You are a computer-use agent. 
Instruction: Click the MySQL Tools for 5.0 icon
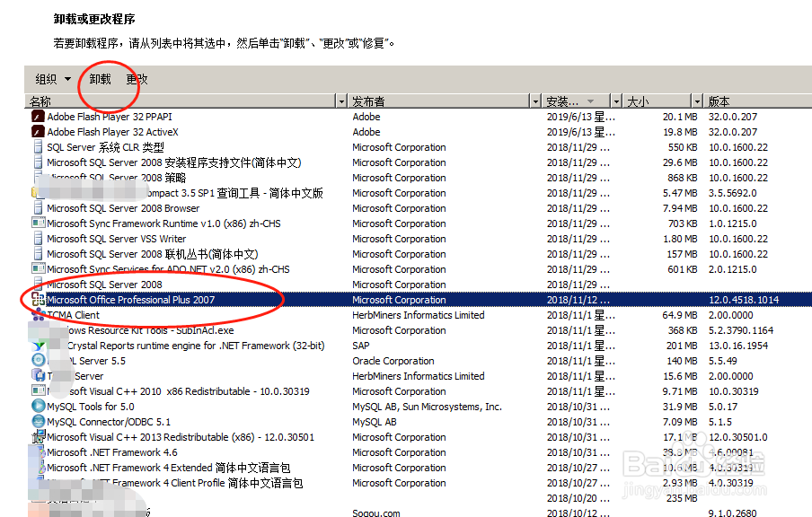39,407
